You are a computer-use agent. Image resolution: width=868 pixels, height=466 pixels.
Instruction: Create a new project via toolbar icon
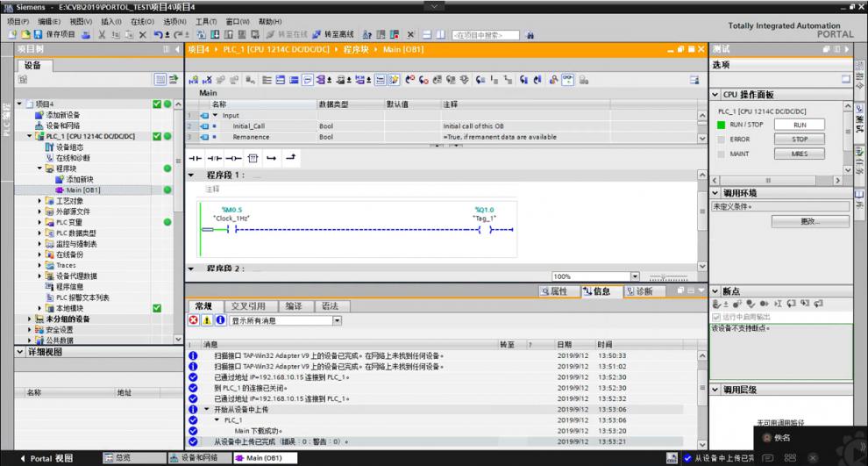[x=13, y=34]
